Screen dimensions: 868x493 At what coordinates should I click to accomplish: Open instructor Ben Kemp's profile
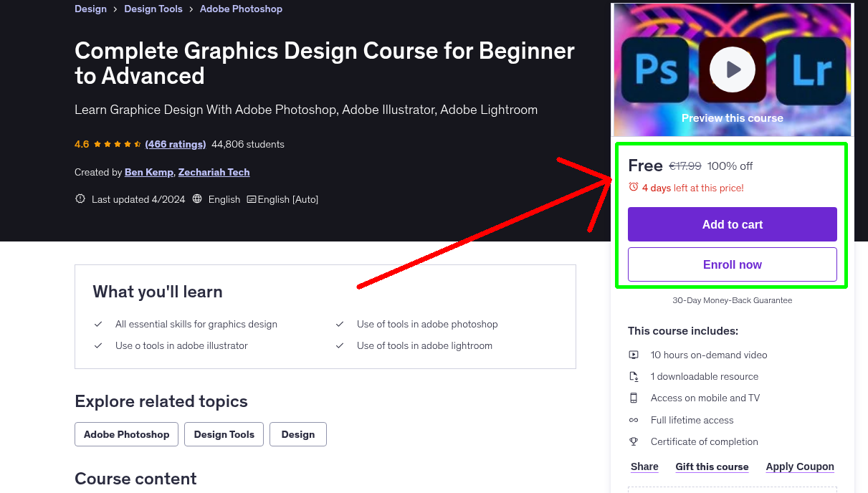(148, 172)
